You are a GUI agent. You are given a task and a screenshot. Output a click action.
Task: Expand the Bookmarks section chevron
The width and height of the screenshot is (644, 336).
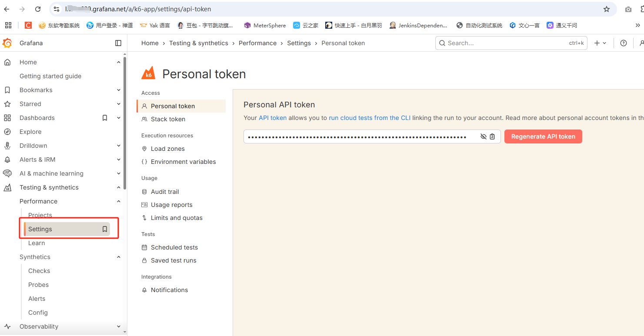(119, 90)
